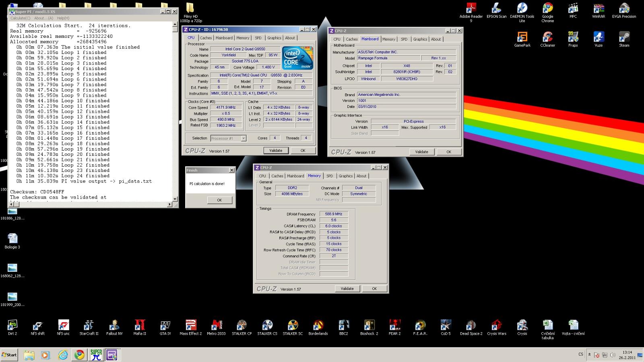Launch StarCraft II shortcut
Image resolution: width=644 pixels, height=362 pixels.
pos(89,327)
